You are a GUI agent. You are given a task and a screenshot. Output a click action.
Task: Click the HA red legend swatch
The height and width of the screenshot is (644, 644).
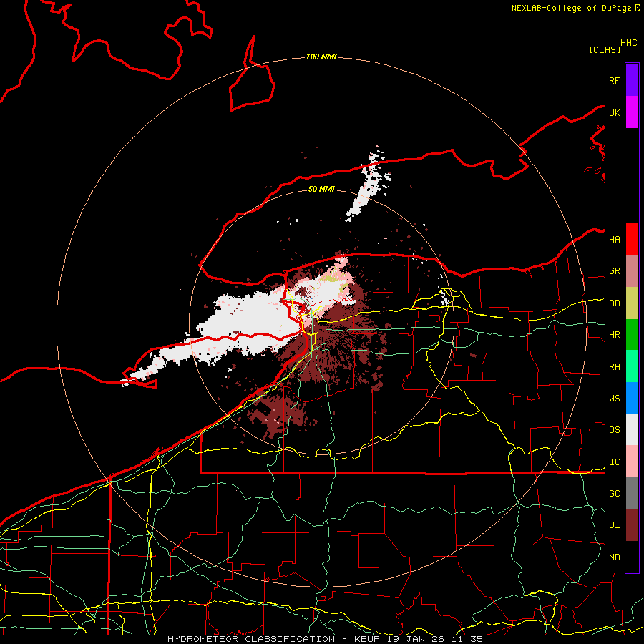pos(632,239)
